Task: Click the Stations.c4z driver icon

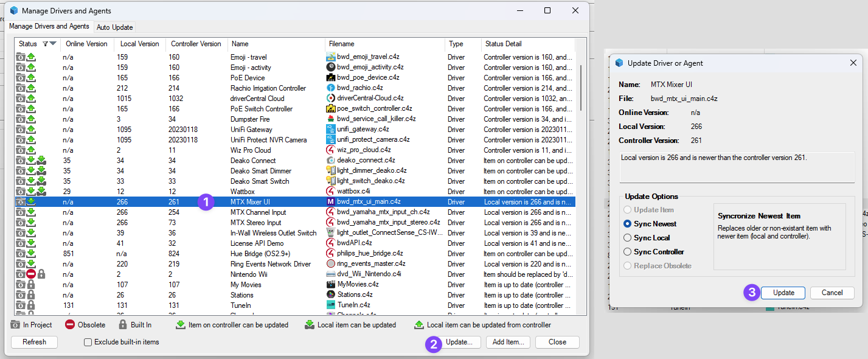Action: point(331,295)
